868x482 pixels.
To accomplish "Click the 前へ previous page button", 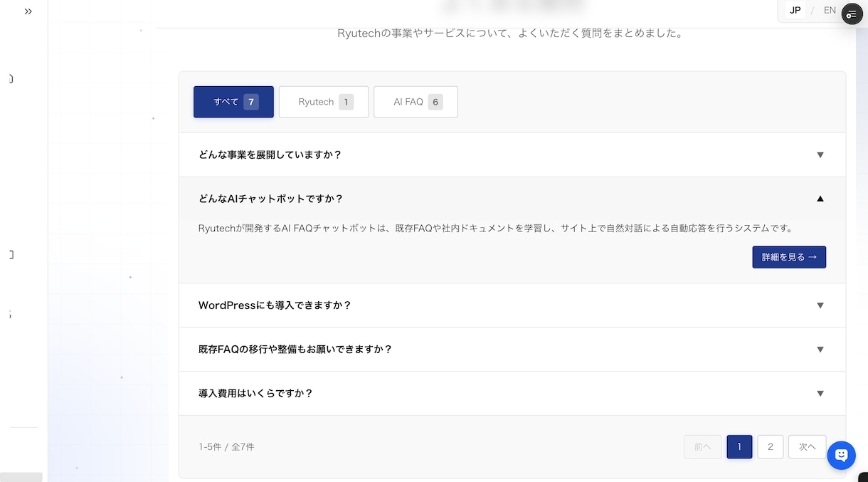I will pos(703,446).
